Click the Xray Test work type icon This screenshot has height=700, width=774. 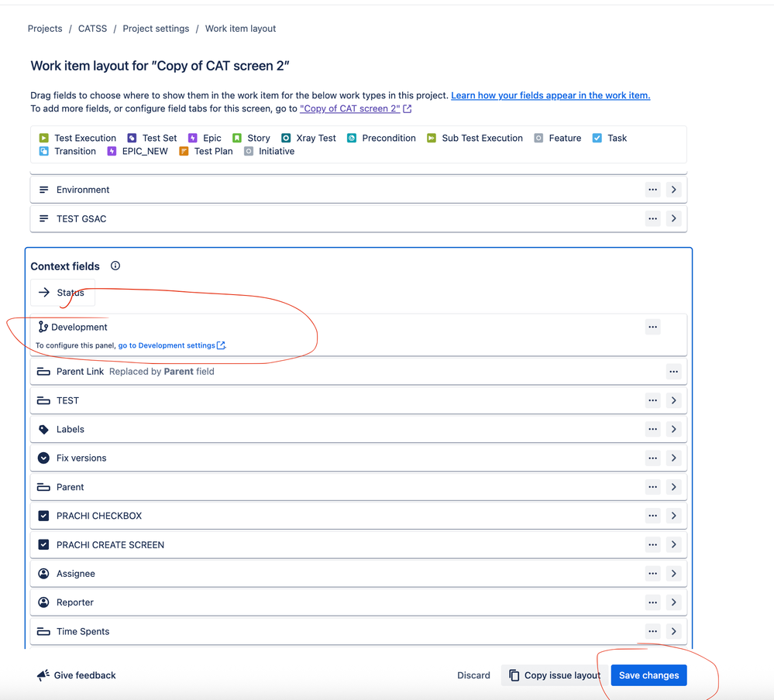coord(286,138)
